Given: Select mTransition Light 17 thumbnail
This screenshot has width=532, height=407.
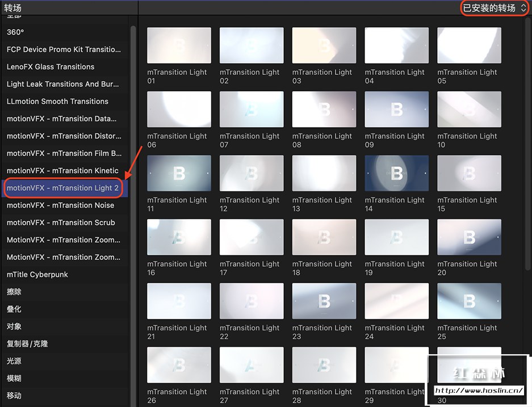Looking at the screenshot, I should [252, 237].
